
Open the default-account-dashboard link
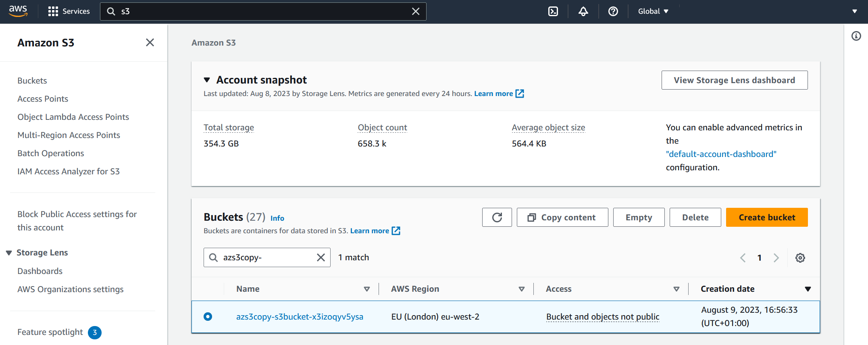(x=721, y=154)
